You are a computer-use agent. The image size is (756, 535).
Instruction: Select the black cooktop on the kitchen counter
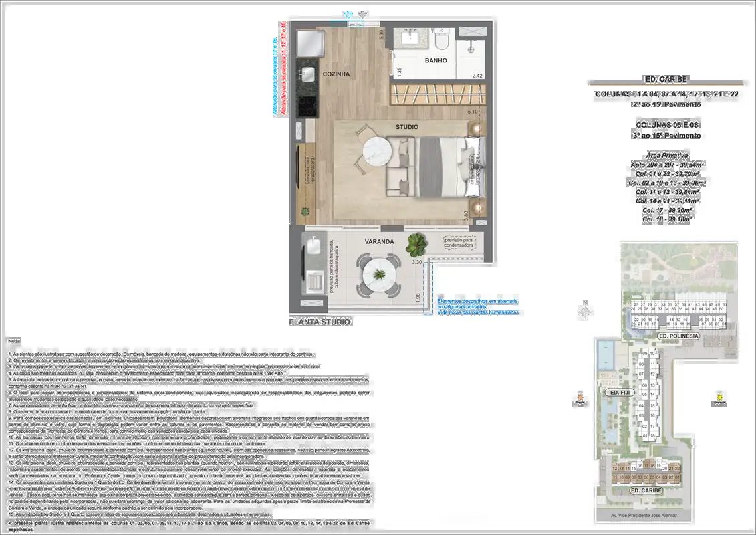click(305, 106)
